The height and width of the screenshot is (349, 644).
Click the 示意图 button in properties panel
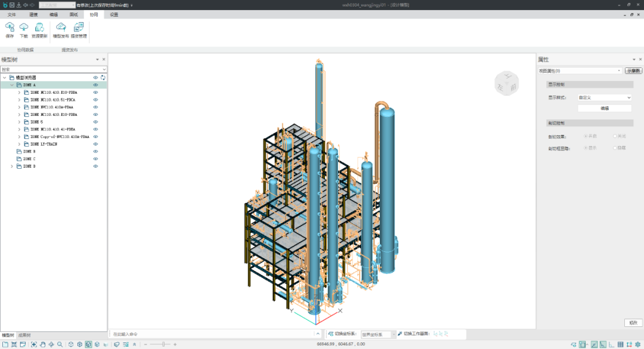click(x=633, y=71)
